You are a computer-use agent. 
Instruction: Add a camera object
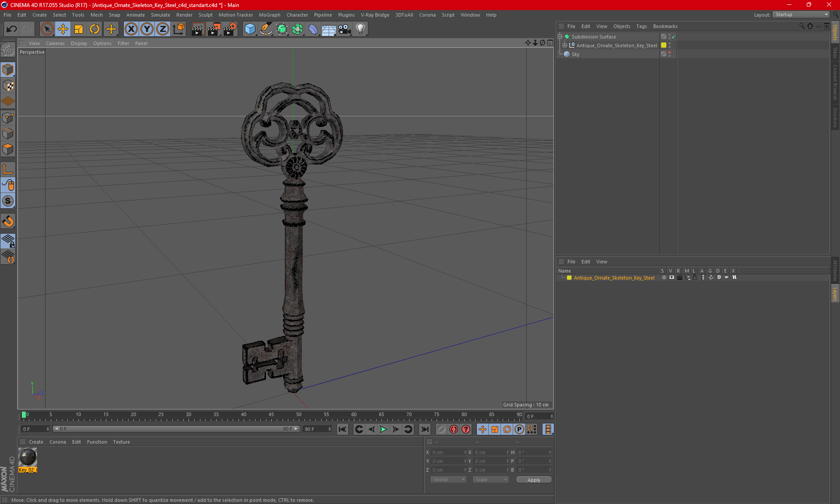click(x=345, y=29)
